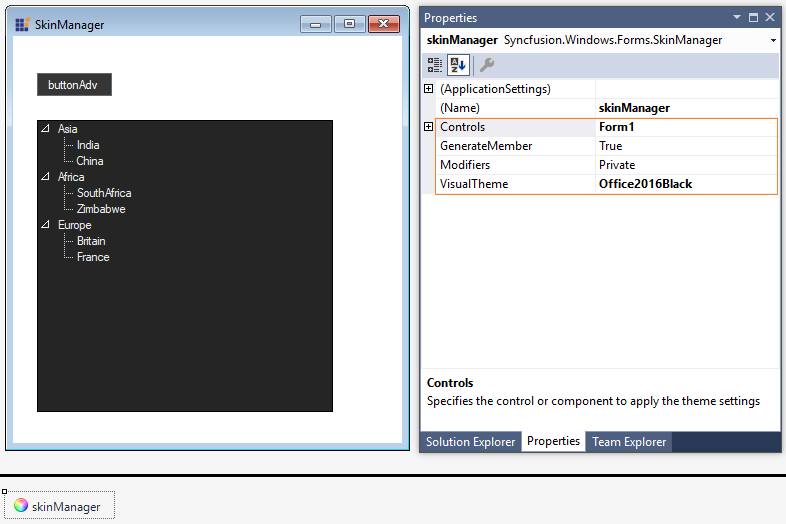Select the (ApplicationSettings) property label

pyautogui.click(x=495, y=89)
